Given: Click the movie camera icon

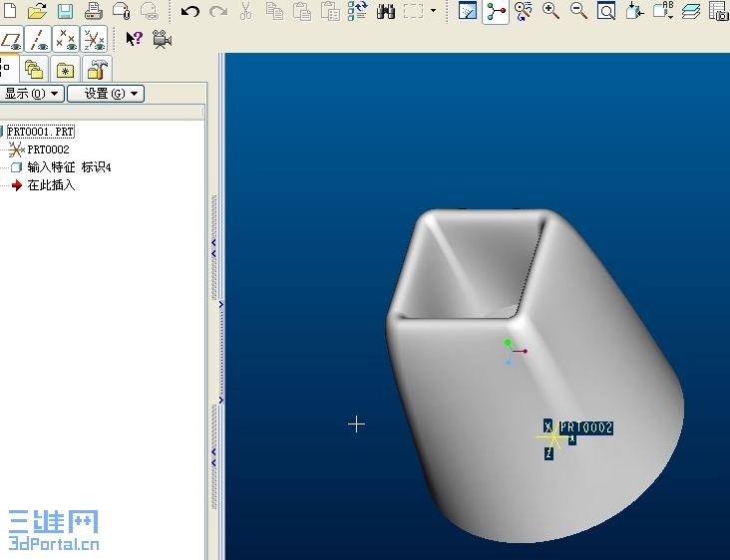Looking at the screenshot, I should 162,40.
